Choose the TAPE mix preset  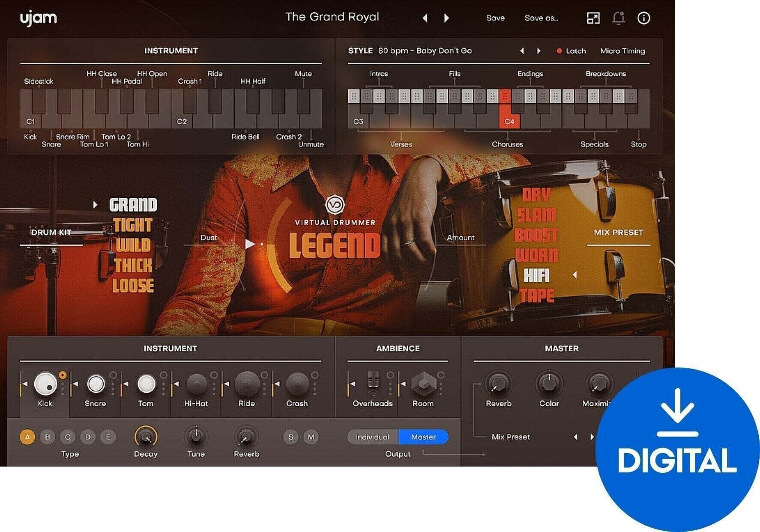[537, 296]
